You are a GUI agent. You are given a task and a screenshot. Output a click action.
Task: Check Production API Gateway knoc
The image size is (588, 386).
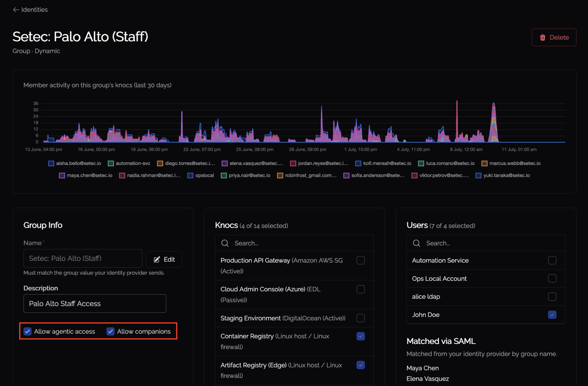360,260
